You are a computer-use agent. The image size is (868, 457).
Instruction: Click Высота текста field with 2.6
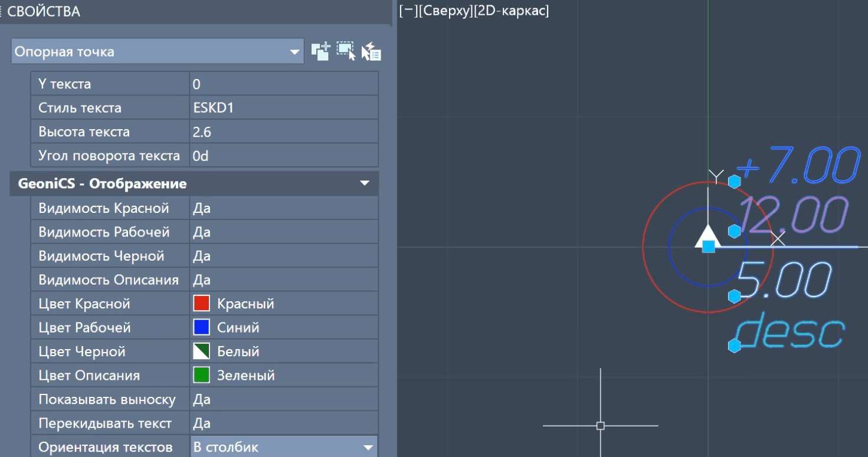click(283, 132)
